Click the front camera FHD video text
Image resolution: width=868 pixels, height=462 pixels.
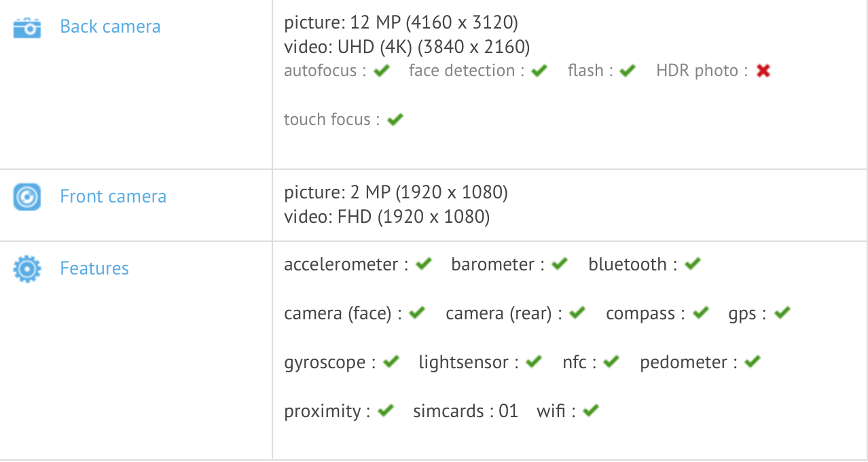tap(386, 217)
